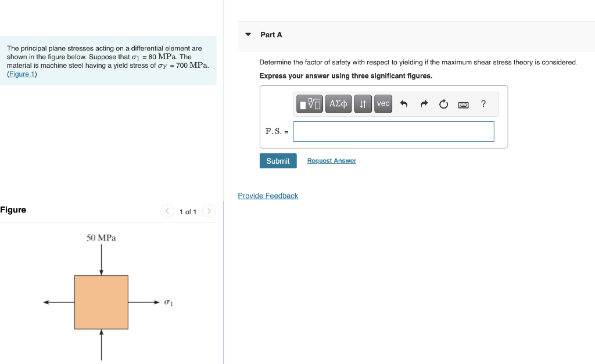This screenshot has height=364, width=595.
Task: Click the unit conversion up-down arrows icon
Action: click(363, 103)
